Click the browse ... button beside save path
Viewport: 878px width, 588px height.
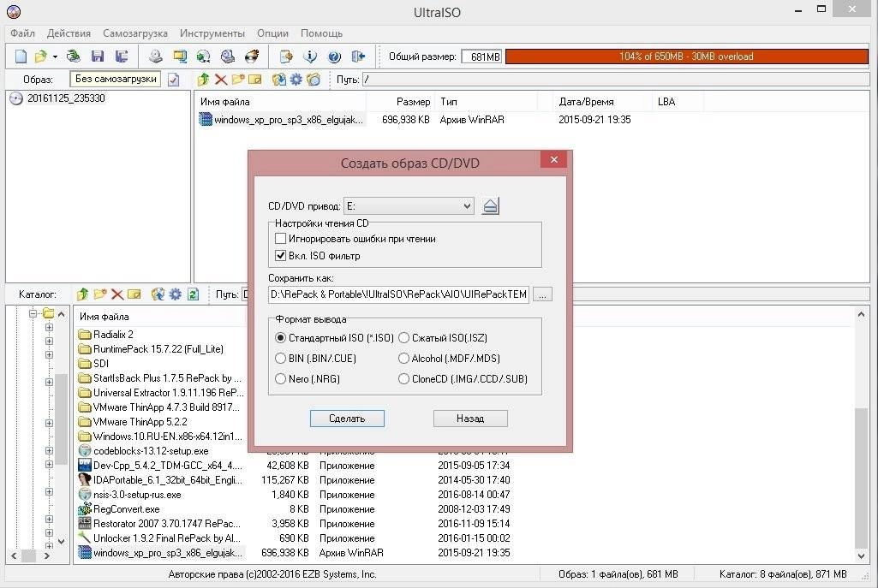pos(542,294)
